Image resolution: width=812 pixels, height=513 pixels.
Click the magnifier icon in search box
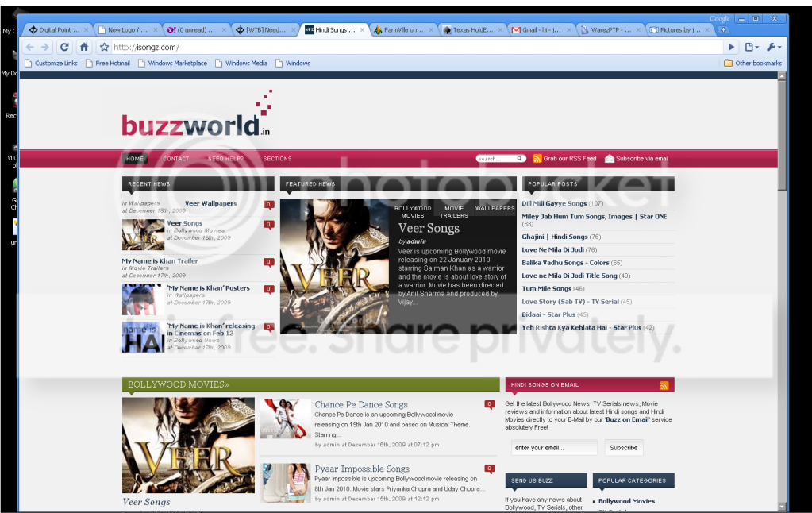(x=520, y=159)
